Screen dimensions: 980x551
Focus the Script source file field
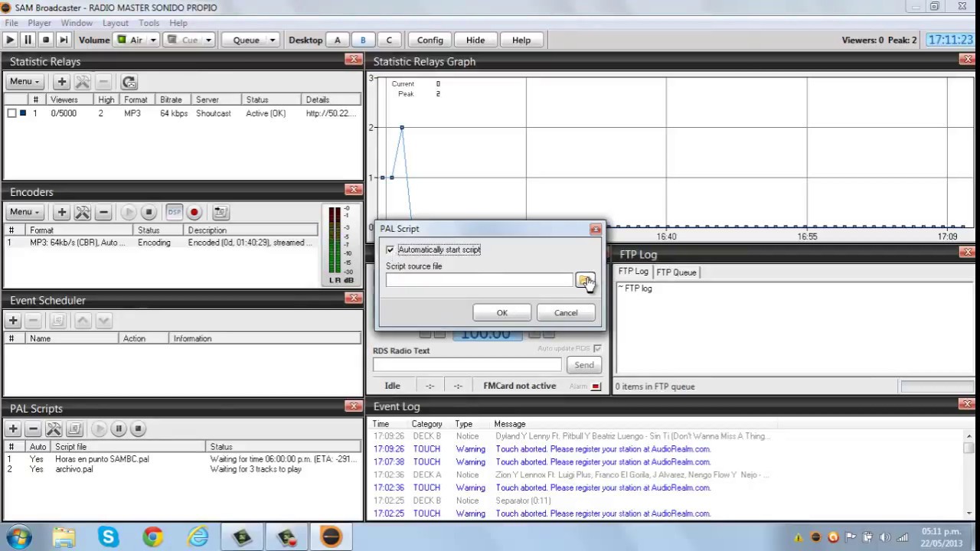479,280
